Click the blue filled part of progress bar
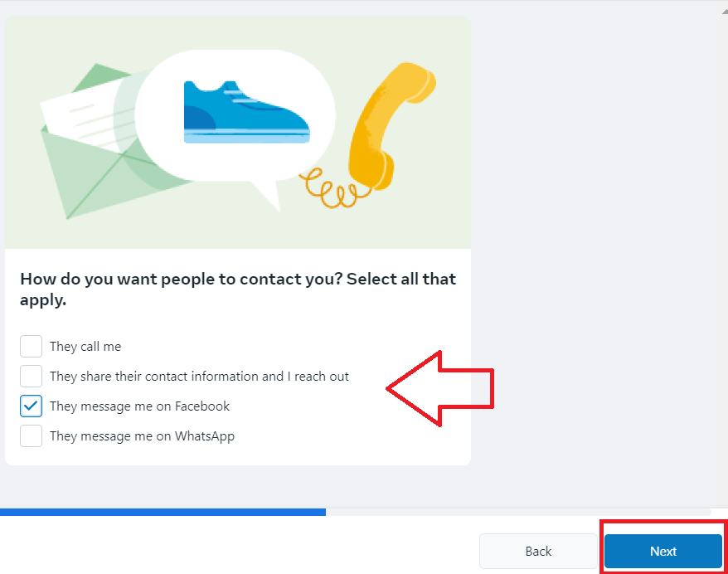Screen dimensions: 728x574 (163, 513)
